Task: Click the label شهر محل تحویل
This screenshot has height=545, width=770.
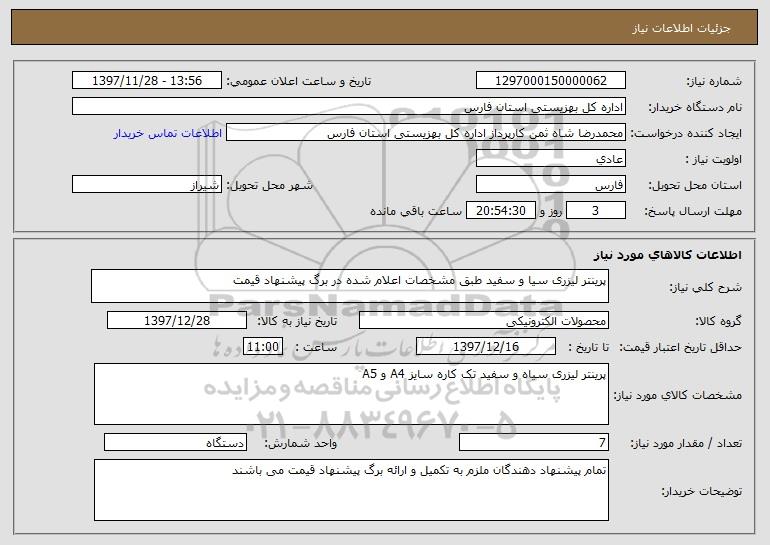Action: pyautogui.click(x=269, y=185)
